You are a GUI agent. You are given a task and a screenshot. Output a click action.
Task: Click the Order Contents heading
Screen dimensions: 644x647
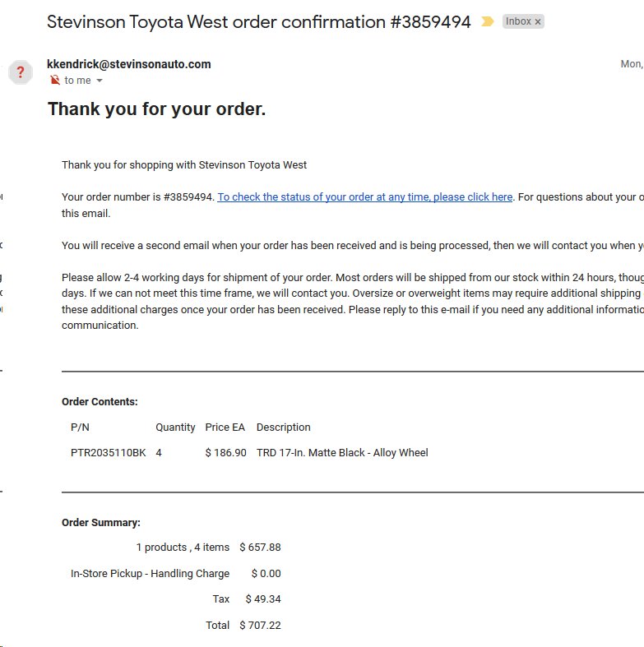pyautogui.click(x=100, y=401)
